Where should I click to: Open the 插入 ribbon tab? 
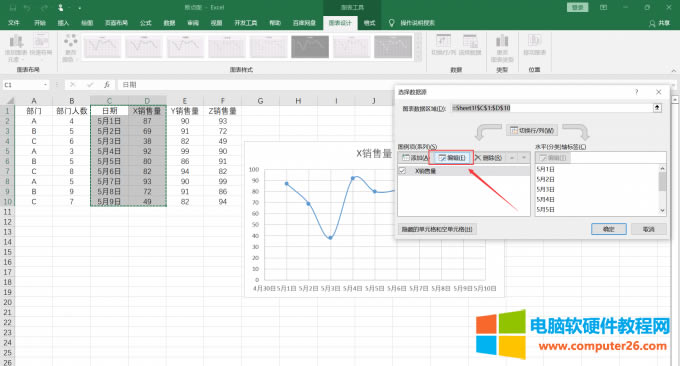[63, 23]
